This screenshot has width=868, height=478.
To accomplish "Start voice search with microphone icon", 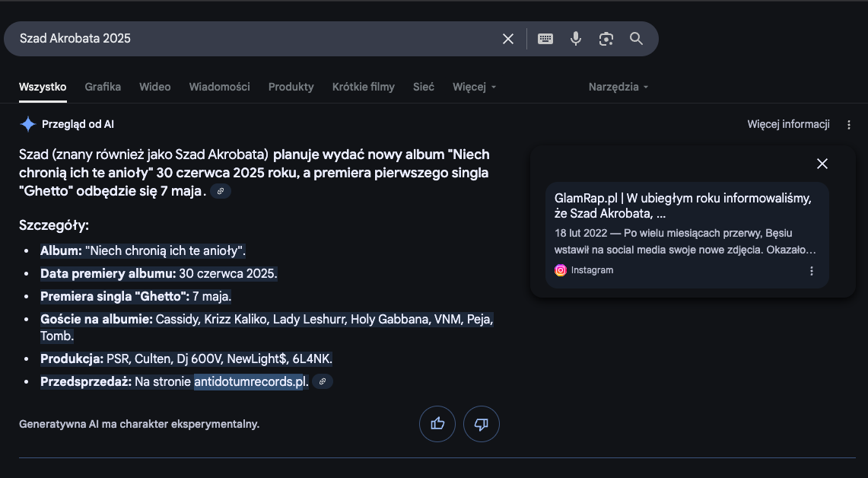I will pos(576,39).
